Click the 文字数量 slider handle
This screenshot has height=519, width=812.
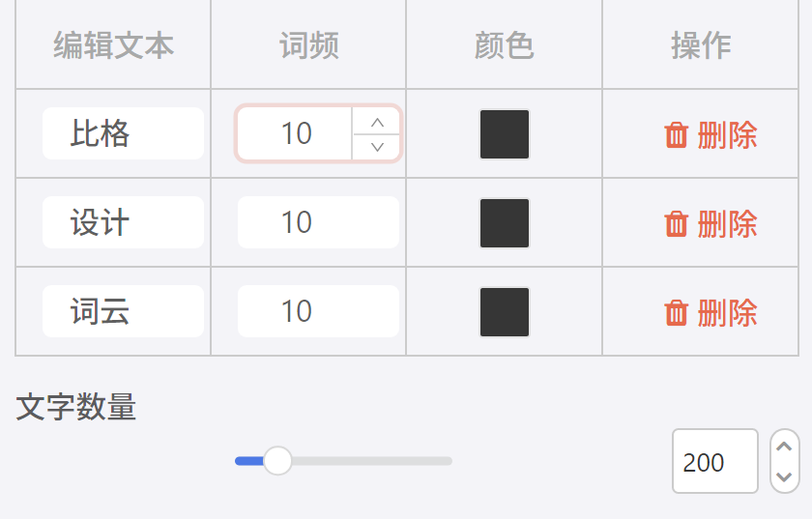click(x=277, y=461)
